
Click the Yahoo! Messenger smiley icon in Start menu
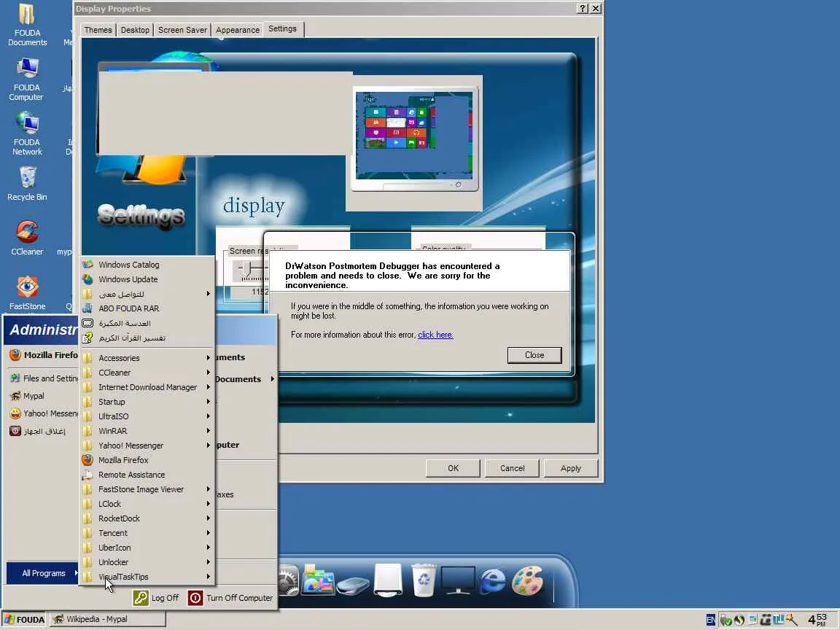click(x=15, y=413)
